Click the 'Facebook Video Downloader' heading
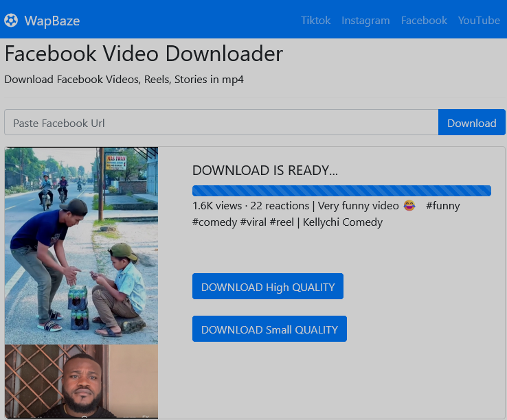This screenshot has height=420, width=507. coord(144,54)
